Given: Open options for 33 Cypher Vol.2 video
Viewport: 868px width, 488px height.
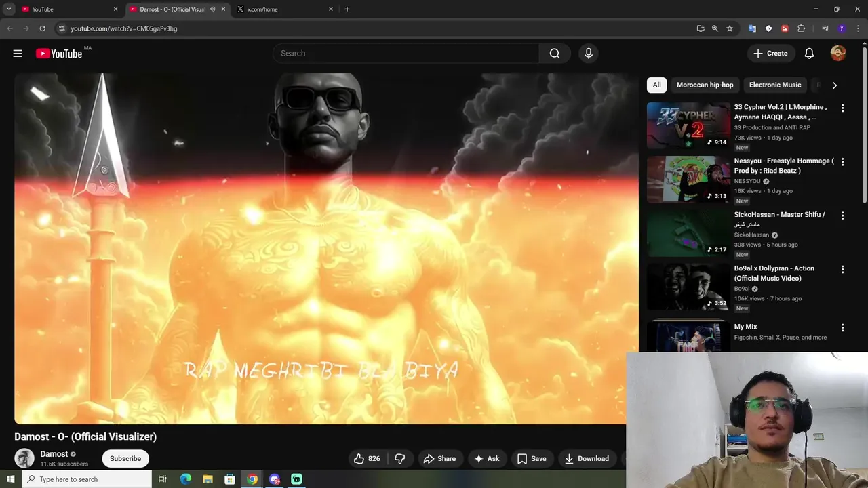Looking at the screenshot, I should point(843,108).
